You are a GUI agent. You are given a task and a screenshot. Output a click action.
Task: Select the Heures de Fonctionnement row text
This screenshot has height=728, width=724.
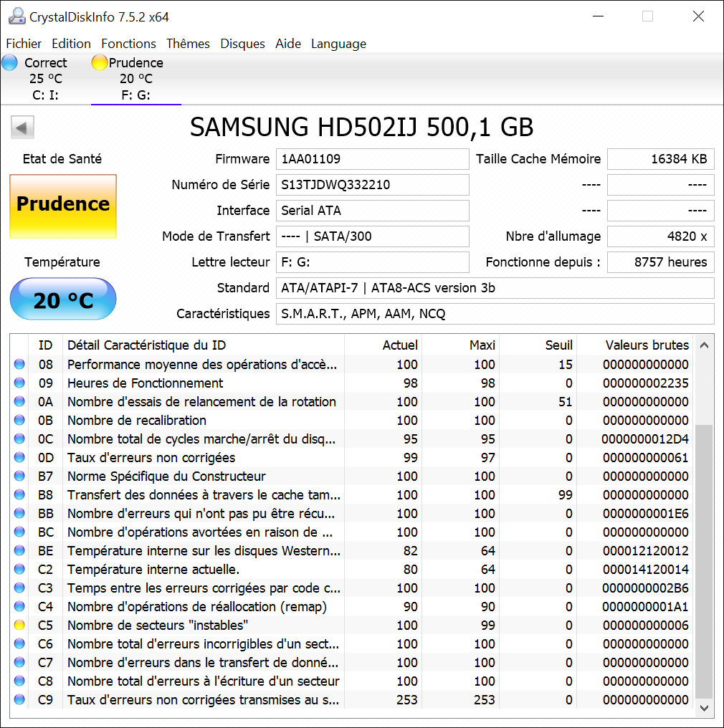click(x=146, y=383)
